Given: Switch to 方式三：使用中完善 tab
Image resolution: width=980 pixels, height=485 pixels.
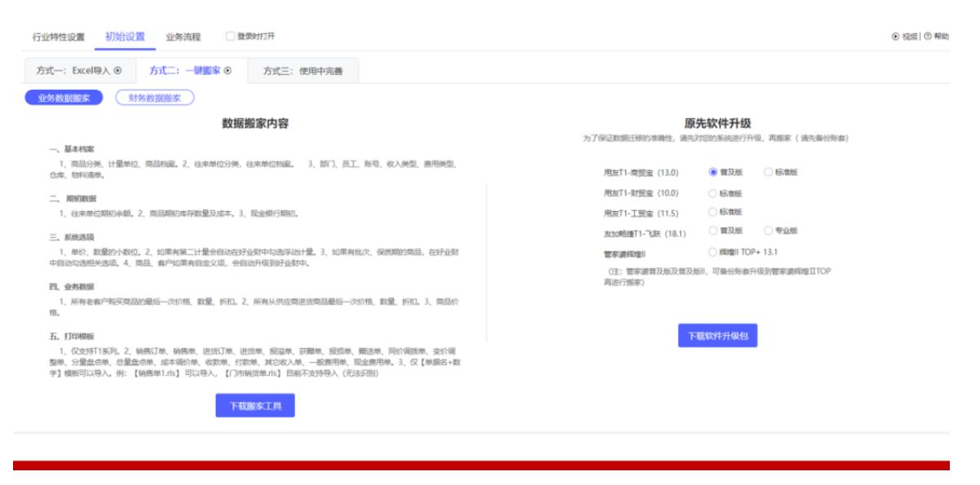Looking at the screenshot, I should pos(302,71).
